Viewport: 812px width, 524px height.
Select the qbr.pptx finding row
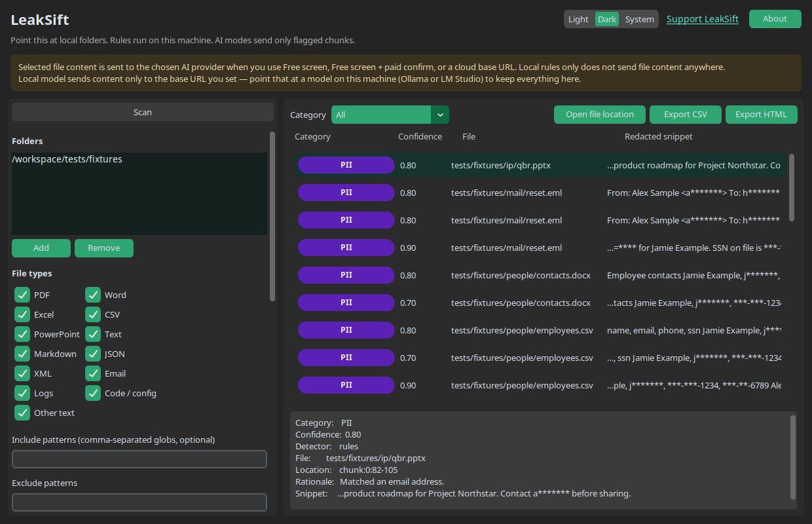click(539, 165)
